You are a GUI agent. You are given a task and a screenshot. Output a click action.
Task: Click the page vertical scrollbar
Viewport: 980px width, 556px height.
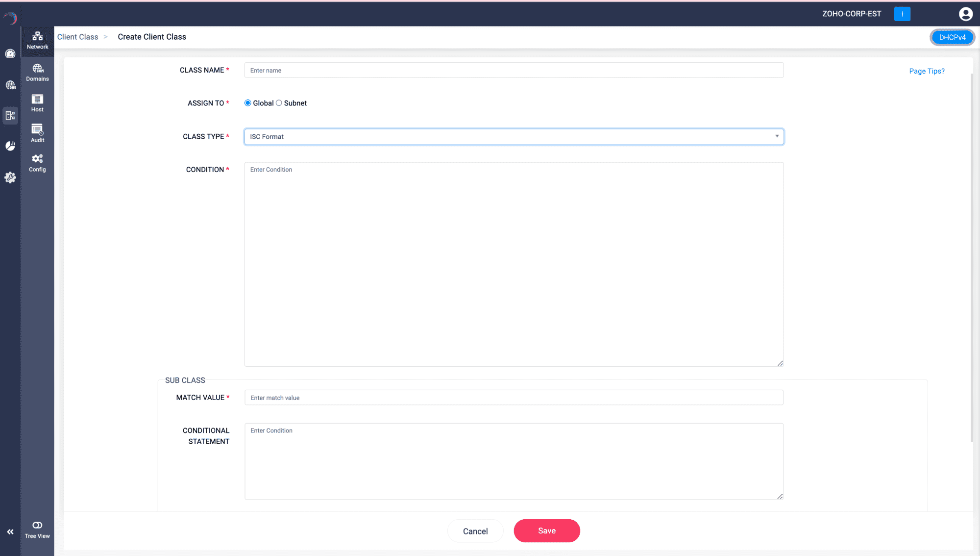tap(972, 257)
